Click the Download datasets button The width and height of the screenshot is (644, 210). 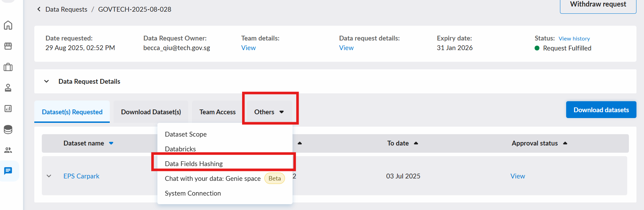[x=601, y=110]
